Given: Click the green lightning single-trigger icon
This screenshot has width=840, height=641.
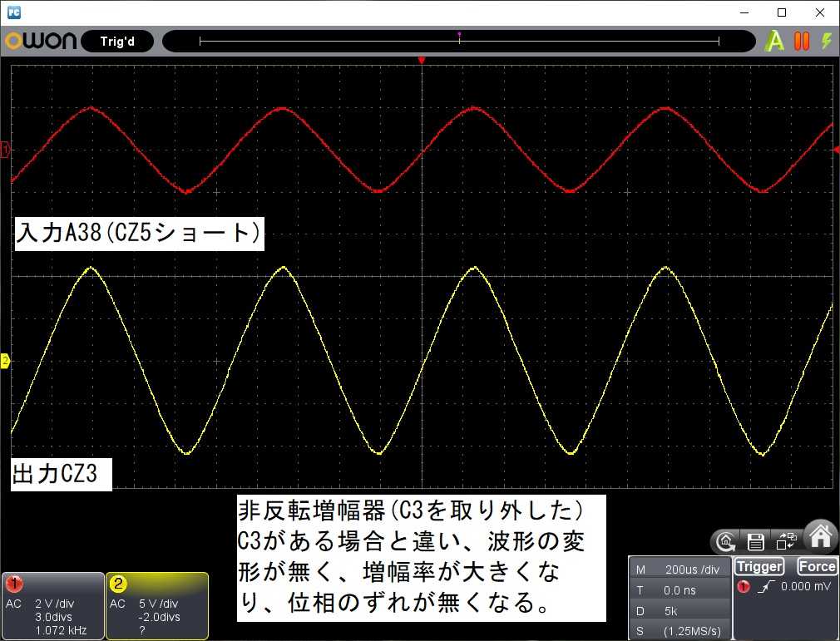Looking at the screenshot, I should pyautogui.click(x=826, y=41).
